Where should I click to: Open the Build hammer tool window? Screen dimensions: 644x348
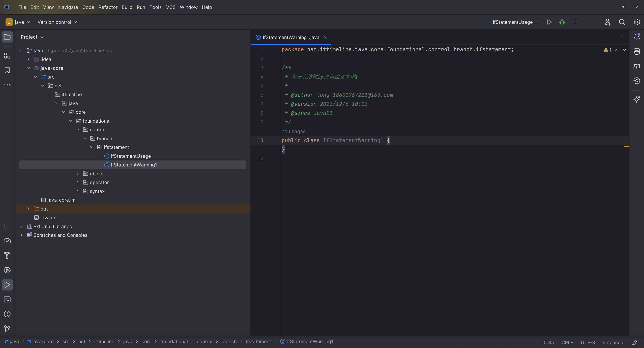point(7,255)
